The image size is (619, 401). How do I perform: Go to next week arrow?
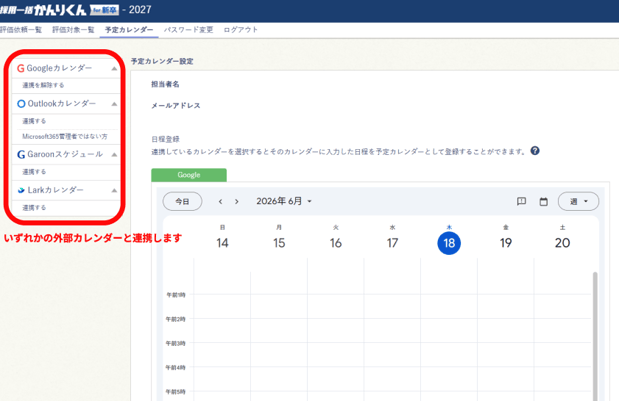[x=237, y=202]
